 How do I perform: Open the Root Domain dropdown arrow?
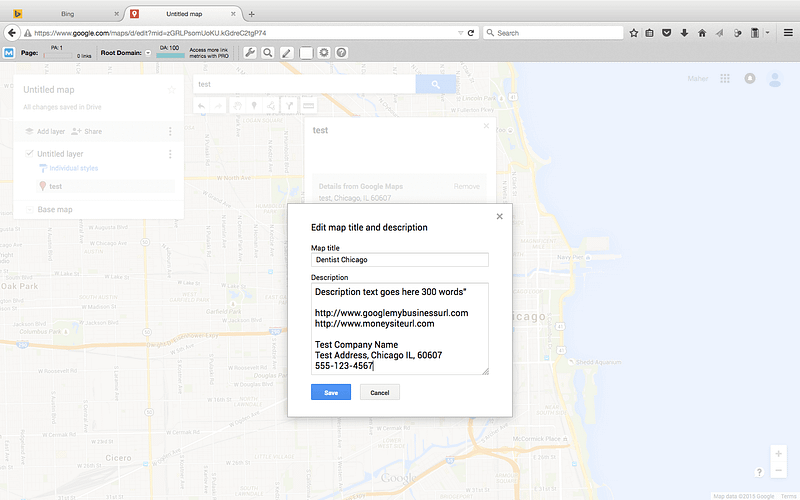[148, 53]
